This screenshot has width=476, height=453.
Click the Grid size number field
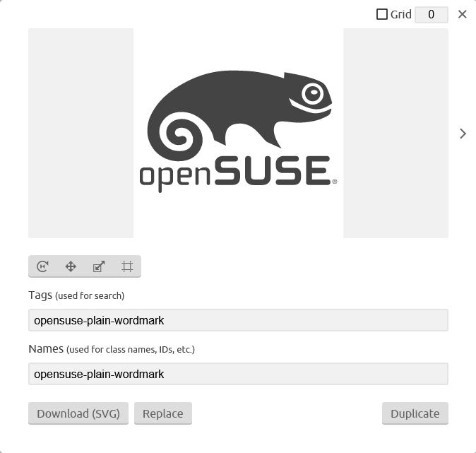432,15
